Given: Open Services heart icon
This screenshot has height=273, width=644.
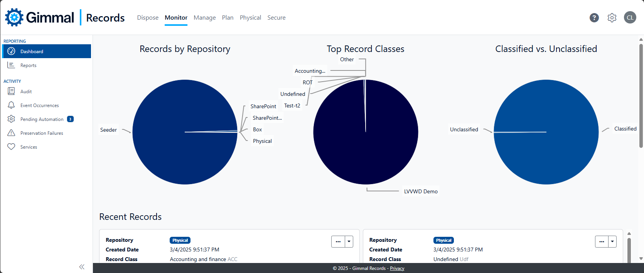Looking at the screenshot, I should 11,147.
